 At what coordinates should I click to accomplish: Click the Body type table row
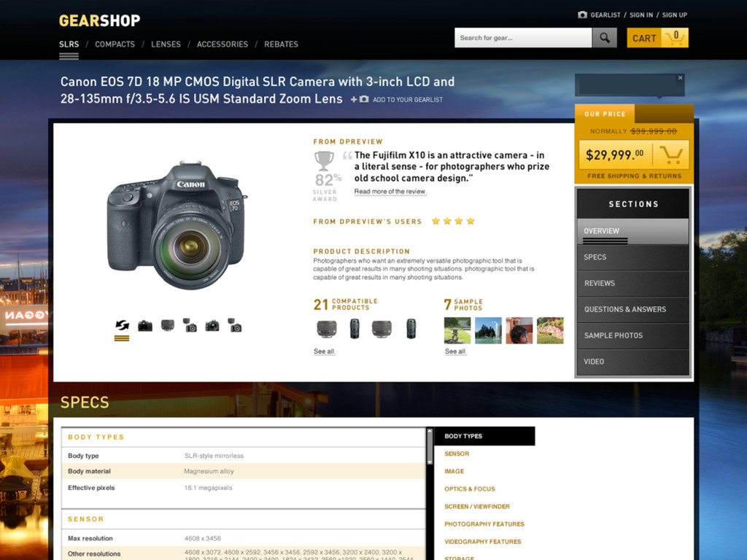pos(244,456)
